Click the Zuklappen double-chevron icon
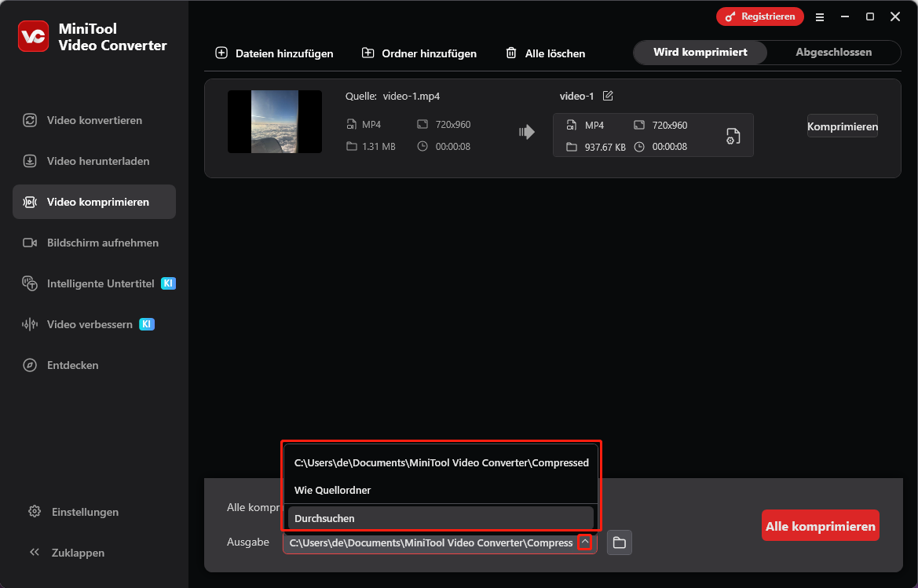Image resolution: width=918 pixels, height=588 pixels. (x=35, y=553)
